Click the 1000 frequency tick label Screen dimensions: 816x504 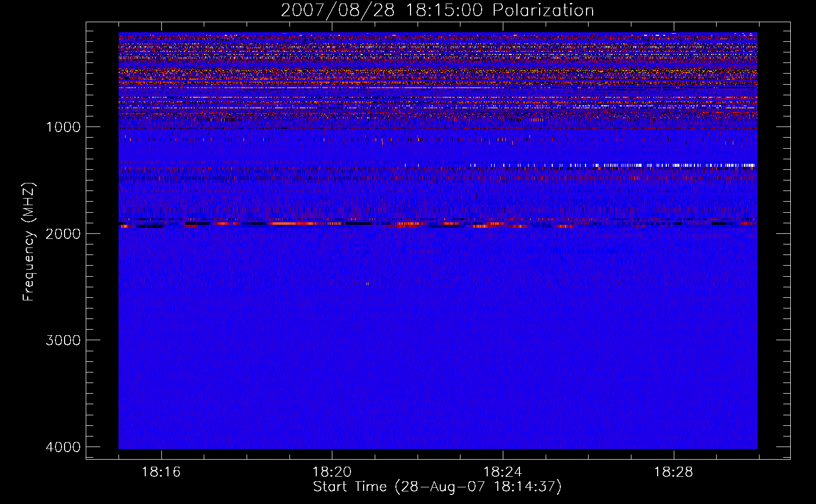63,127
